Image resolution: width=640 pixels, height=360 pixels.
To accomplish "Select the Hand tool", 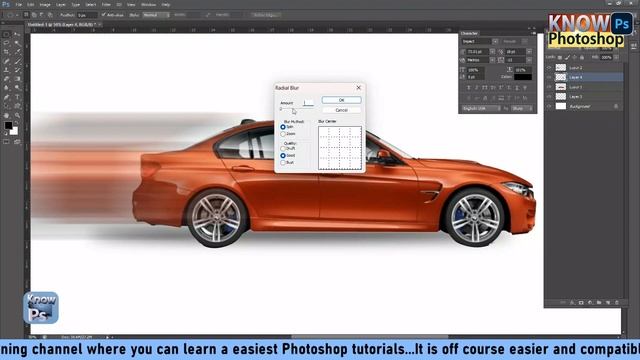I will coord(6,116).
